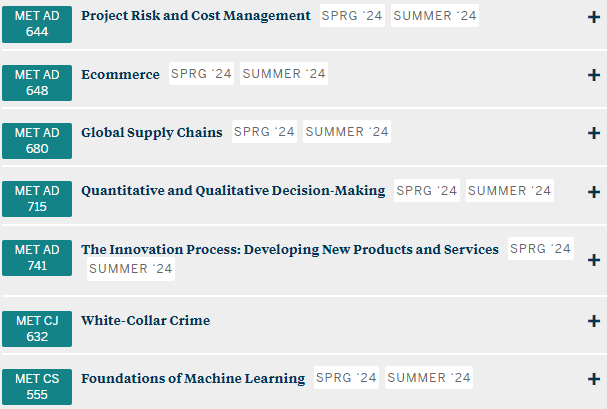607x409 pixels.
Task: Click the MET AD 741 course badge
Action: click(x=38, y=257)
